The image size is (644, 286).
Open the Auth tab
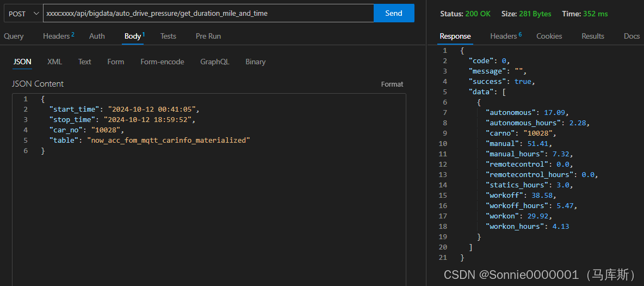pyautogui.click(x=97, y=36)
